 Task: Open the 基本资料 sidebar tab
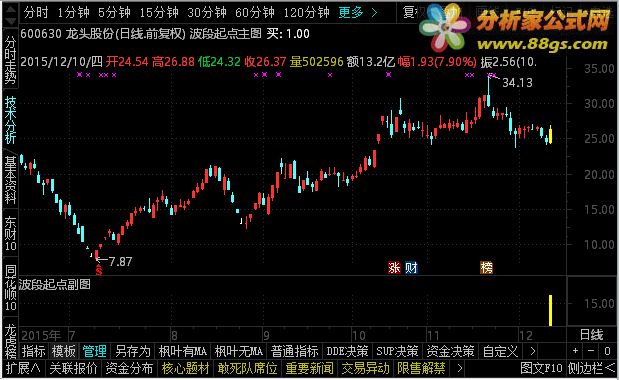tap(10, 180)
